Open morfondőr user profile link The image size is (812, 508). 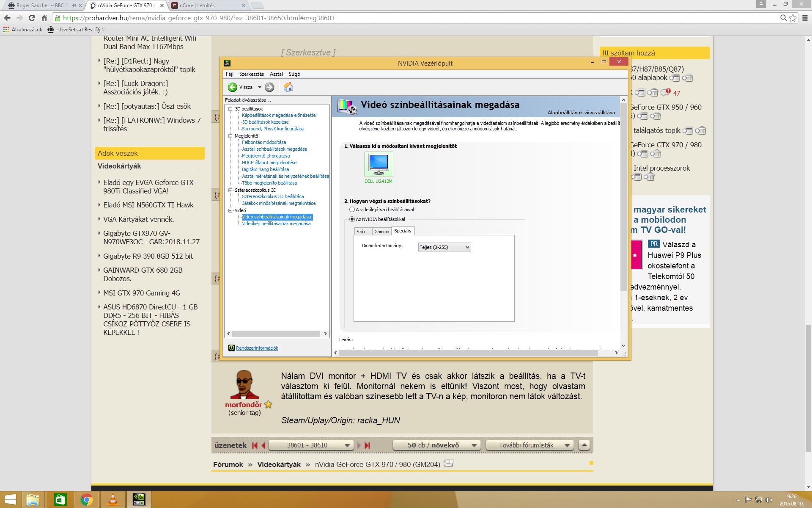point(244,405)
